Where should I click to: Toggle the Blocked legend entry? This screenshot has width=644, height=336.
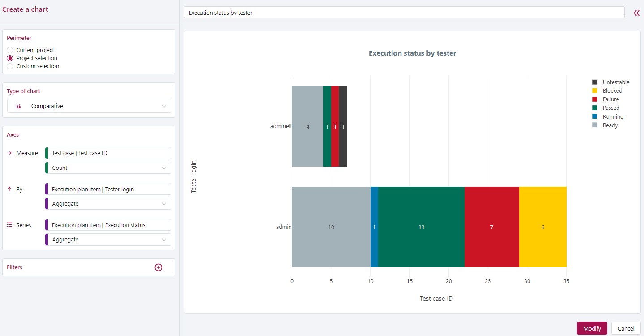pos(612,91)
